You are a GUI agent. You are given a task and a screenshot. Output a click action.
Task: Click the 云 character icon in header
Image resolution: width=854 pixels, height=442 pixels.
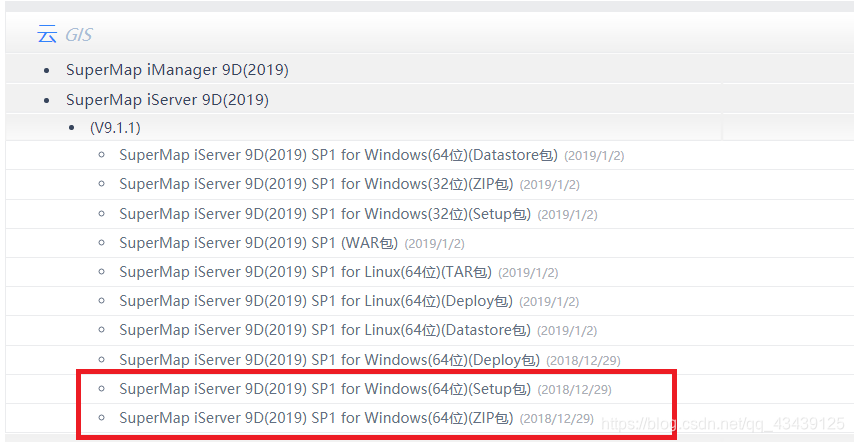(47, 35)
